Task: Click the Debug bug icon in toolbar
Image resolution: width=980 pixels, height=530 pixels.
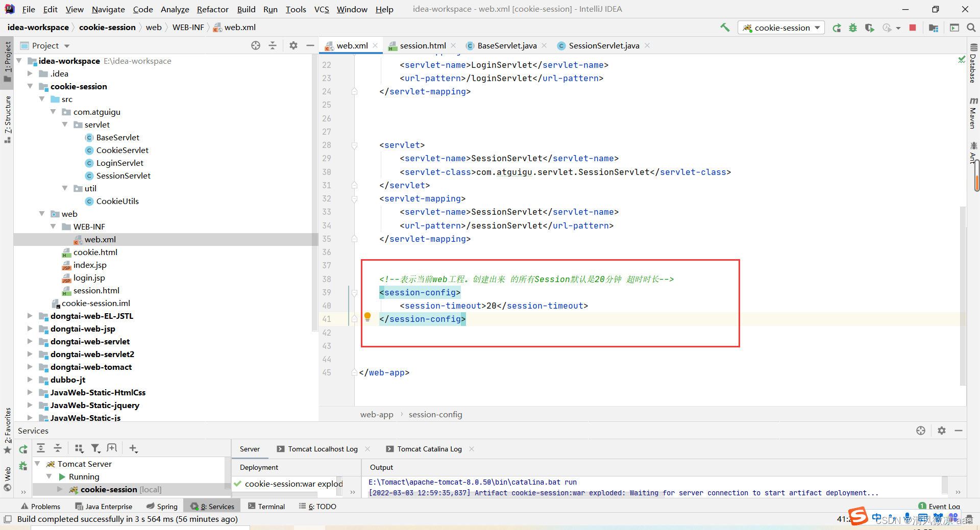Action: [853, 28]
